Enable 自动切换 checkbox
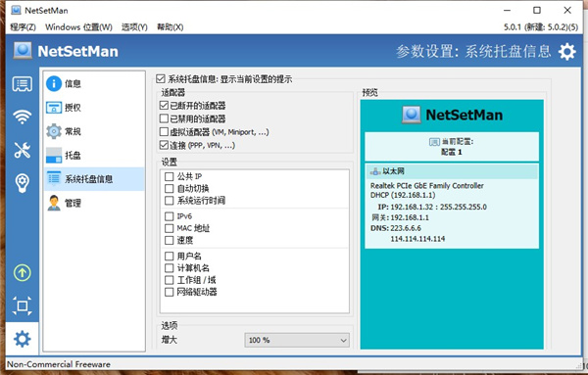 [x=170, y=188]
